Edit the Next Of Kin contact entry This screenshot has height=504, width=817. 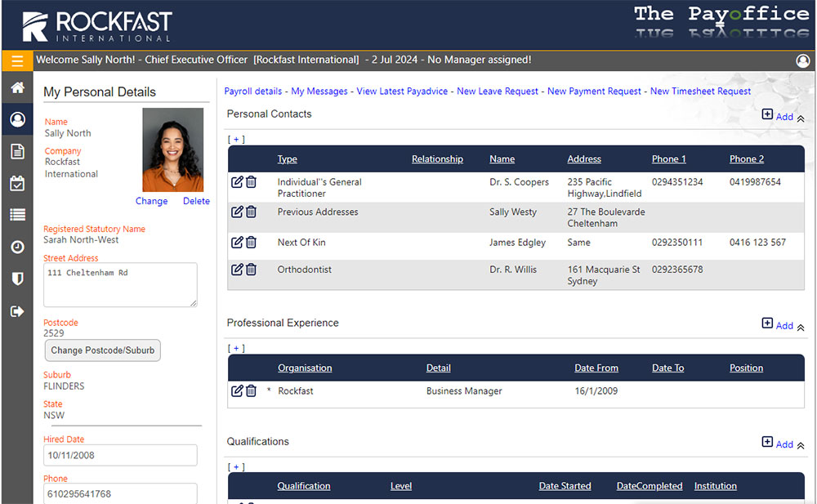[236, 242]
